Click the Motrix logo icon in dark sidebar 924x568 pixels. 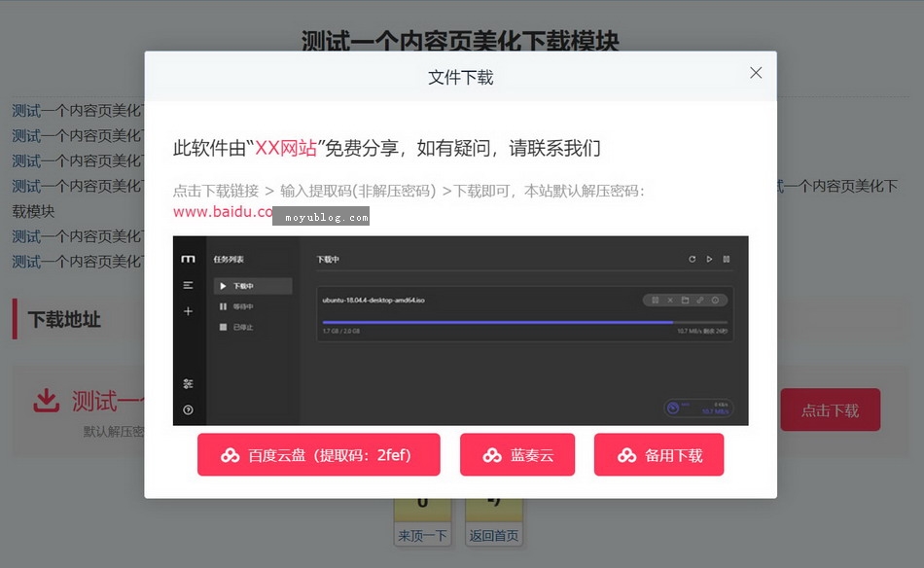pyautogui.click(x=190, y=257)
